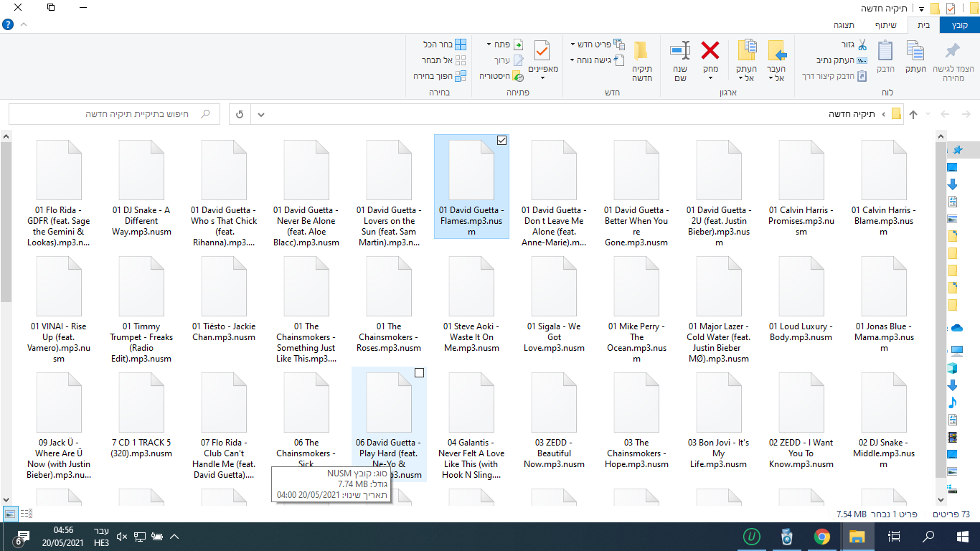Click the תיקיה חדשה address breadcrumb
The width and height of the screenshot is (980, 551).
[x=852, y=114]
